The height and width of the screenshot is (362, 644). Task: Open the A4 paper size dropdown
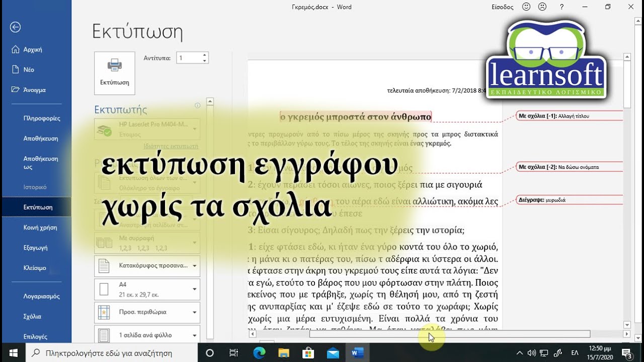(147, 289)
